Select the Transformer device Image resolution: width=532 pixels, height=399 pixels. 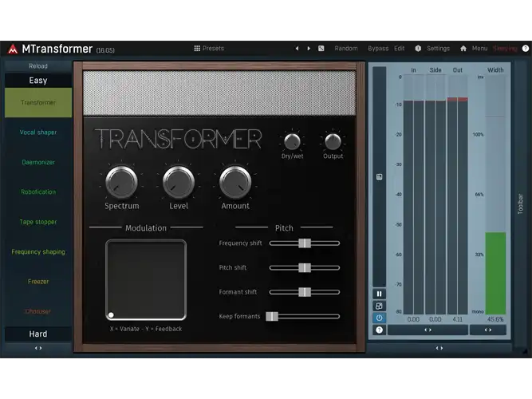(38, 103)
